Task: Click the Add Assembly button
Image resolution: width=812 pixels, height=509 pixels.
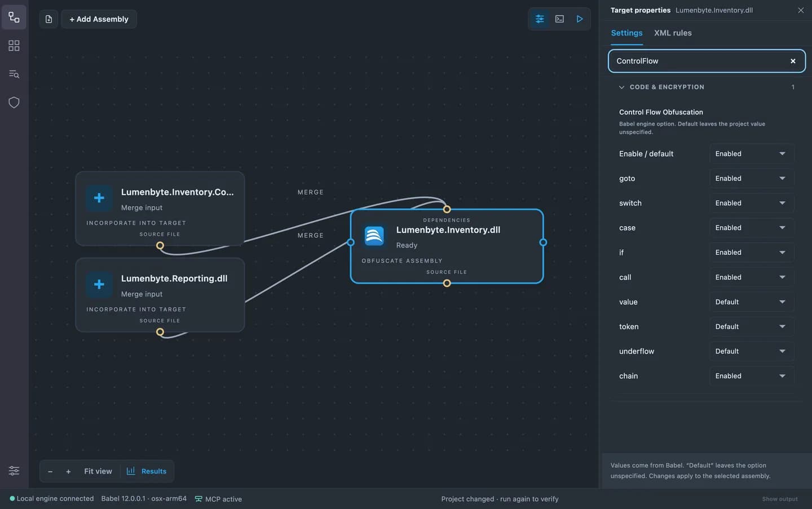Action: [99, 19]
